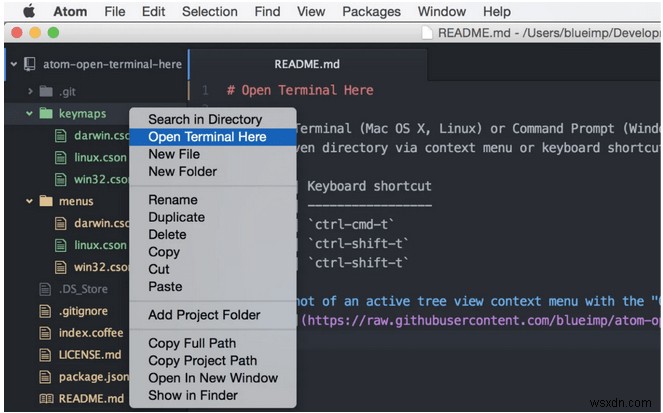Collapse the keymaps folder chevron

[31, 113]
